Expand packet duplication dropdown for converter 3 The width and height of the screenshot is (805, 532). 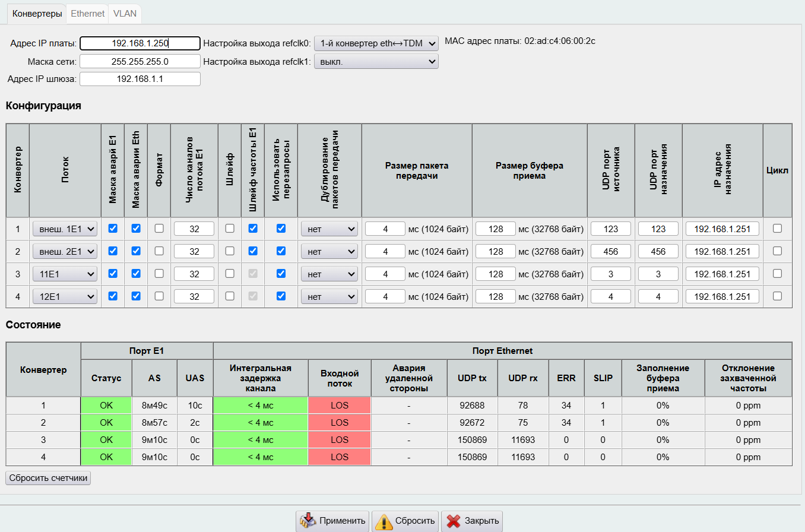pos(329,274)
